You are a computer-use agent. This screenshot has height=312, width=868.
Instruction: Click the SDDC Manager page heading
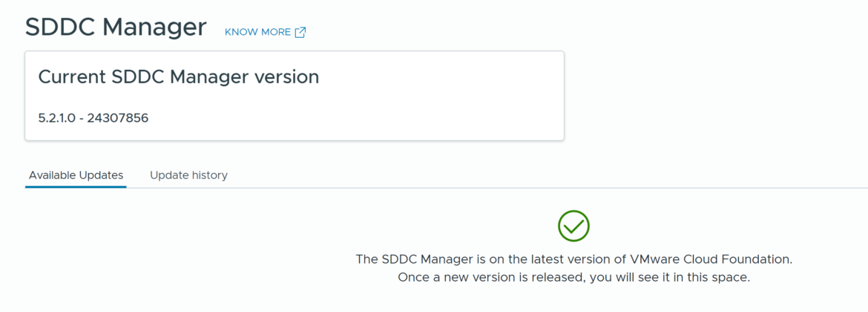pos(116,27)
